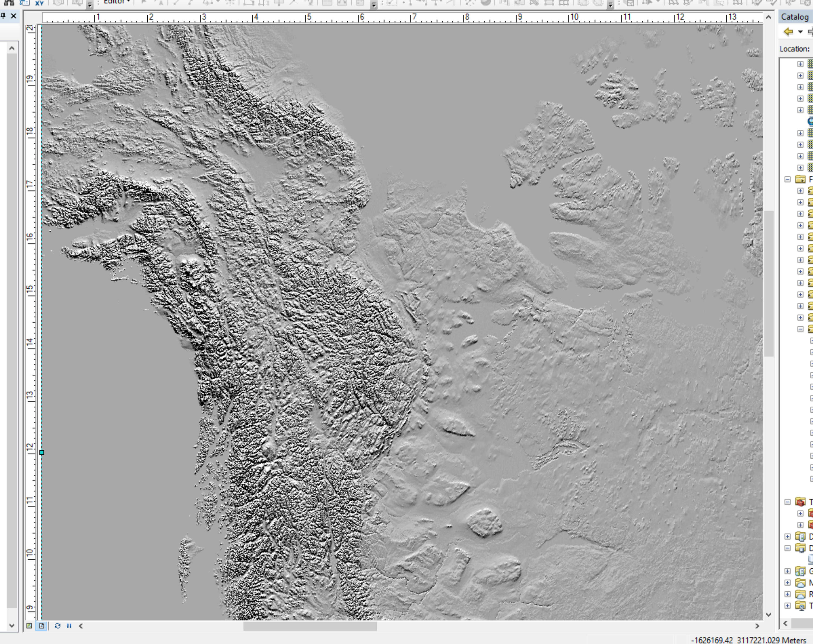Open dropdown beside Catalog back arrow
Screen dimensions: 813x644
tap(800, 32)
